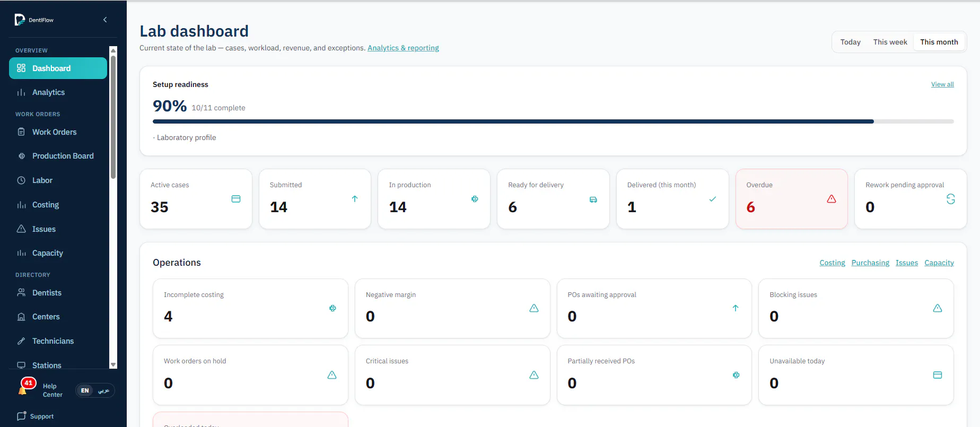Click View all in Setup readiness
This screenshot has width=980, height=427.
942,84
